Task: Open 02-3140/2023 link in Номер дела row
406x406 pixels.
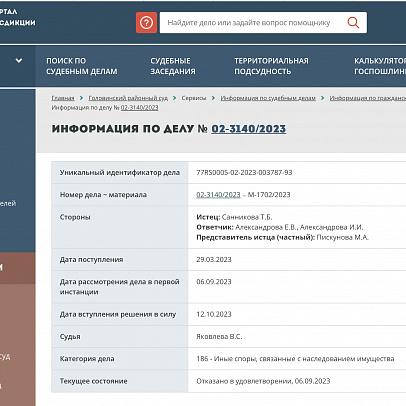Action: point(218,195)
